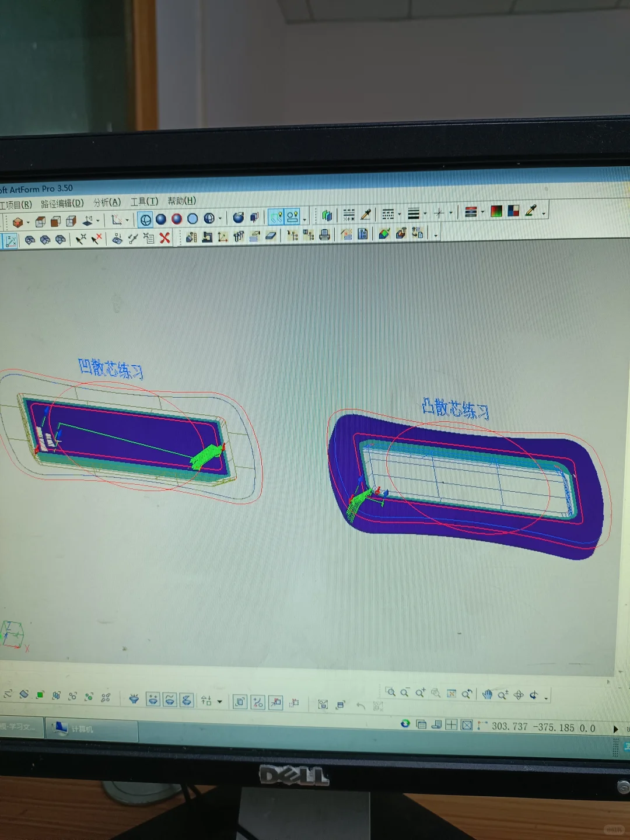Click the XY coordinate system icon
This screenshot has width=630, height=840.
[117, 220]
